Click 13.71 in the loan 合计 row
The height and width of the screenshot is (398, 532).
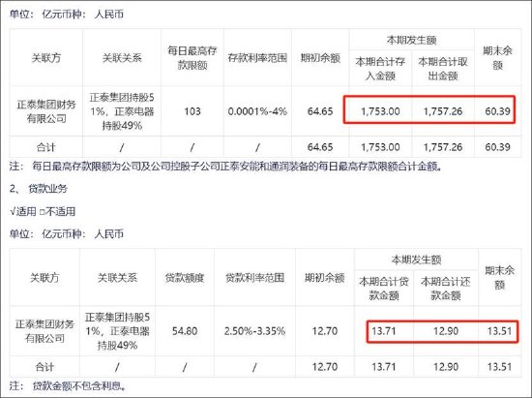click(x=384, y=367)
